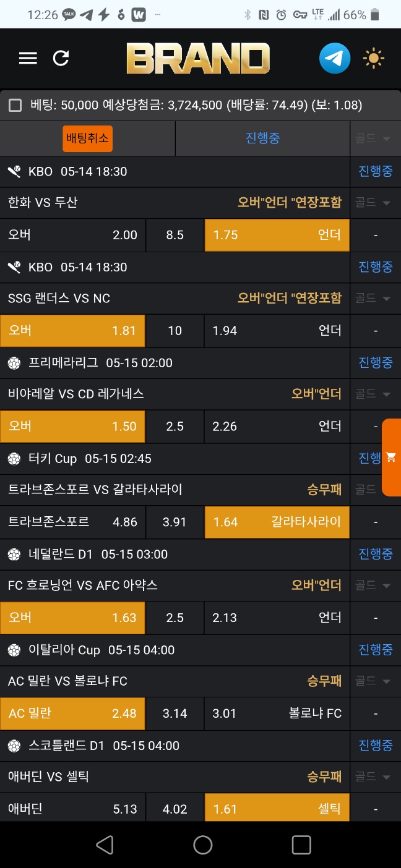Tap 진행중 status for 네덜란드 D1
Image resolution: width=401 pixels, height=868 pixels.
[375, 554]
